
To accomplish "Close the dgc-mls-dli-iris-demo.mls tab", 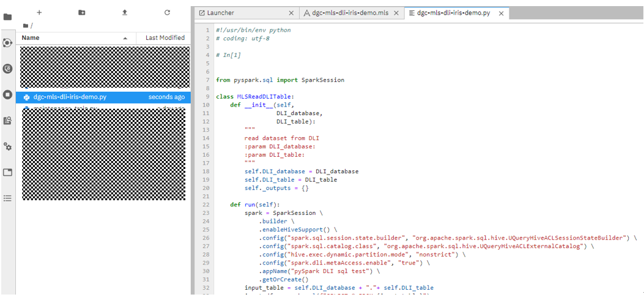I will click(396, 13).
